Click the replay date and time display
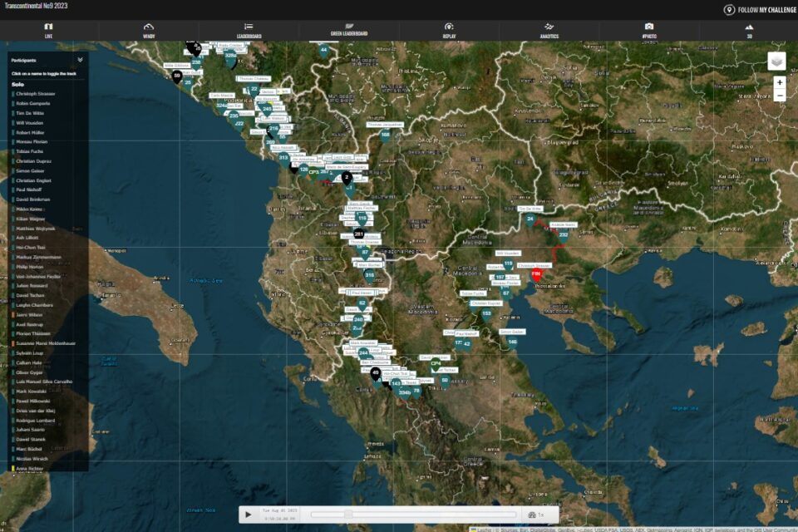Image resolution: width=798 pixels, height=532 pixels. tap(279, 515)
